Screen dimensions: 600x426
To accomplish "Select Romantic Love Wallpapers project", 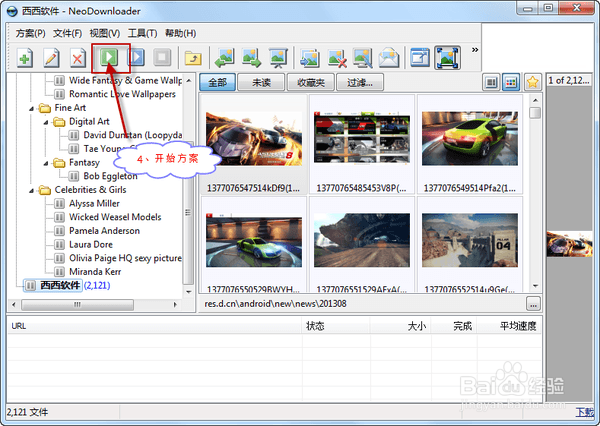I will (122, 94).
